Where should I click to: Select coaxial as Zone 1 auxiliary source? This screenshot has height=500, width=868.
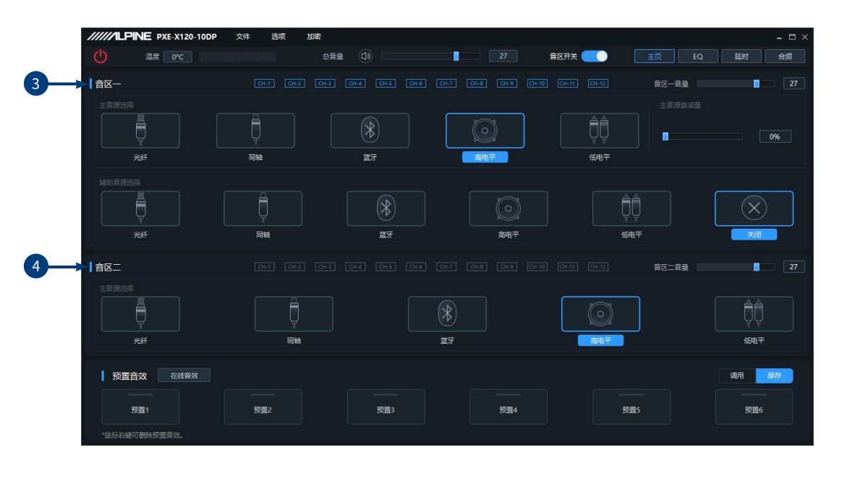pos(263,208)
